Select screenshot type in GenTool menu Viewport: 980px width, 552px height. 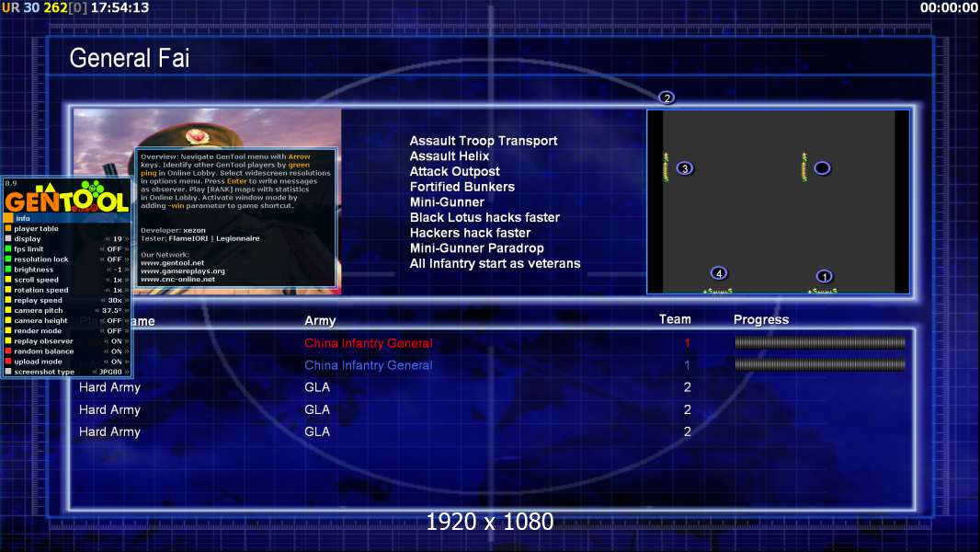coord(44,372)
